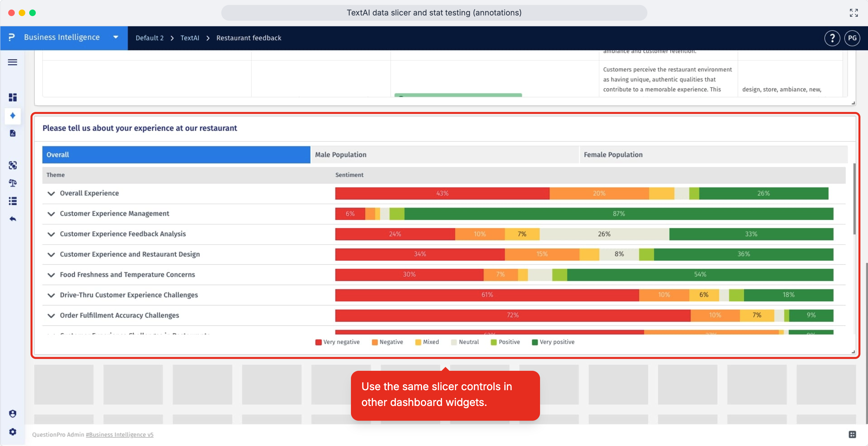The image size is (868, 446).
Task: Click the 54% Food Freshness green segment
Action: [700, 275]
